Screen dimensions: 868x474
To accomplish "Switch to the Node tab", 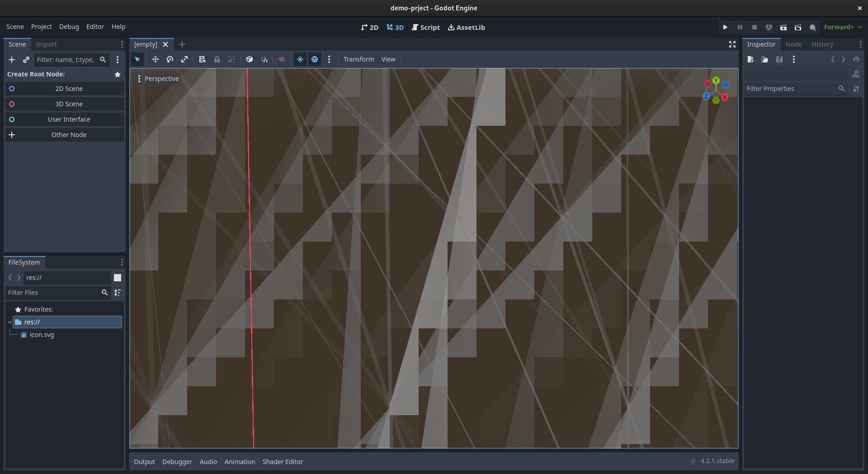I will [x=793, y=44].
